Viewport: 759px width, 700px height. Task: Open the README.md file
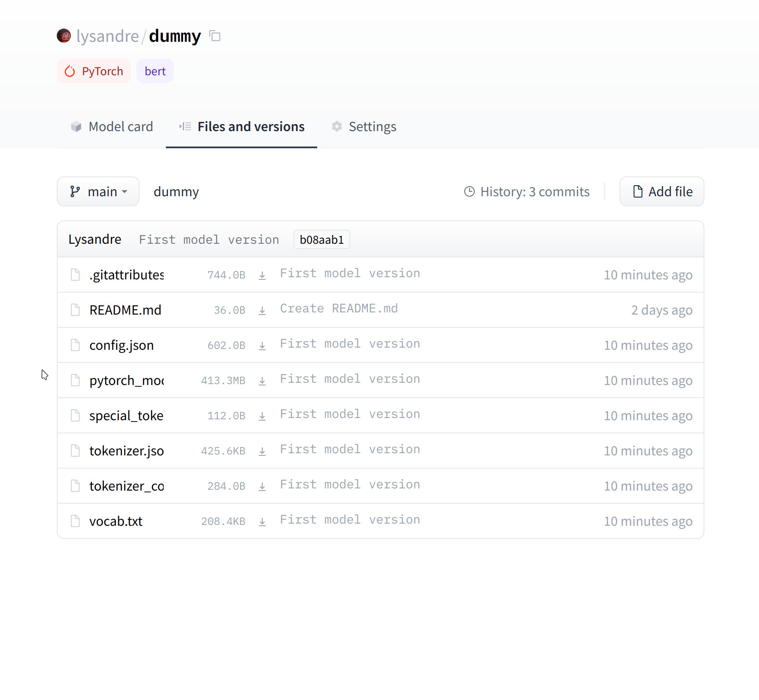pyautogui.click(x=125, y=310)
